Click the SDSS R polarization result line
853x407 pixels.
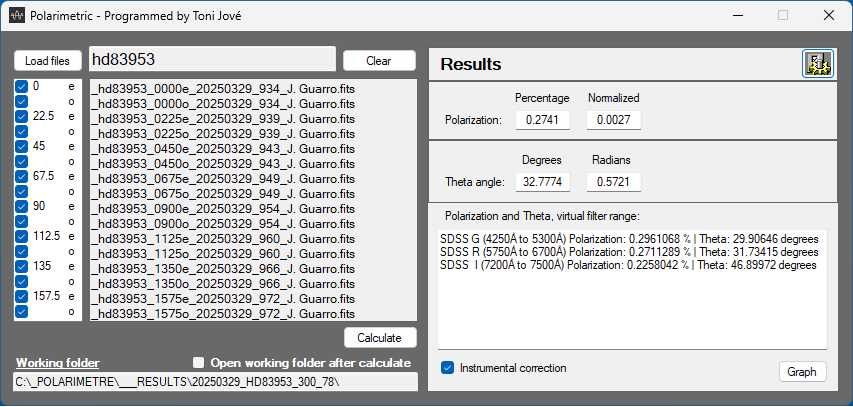pos(629,252)
